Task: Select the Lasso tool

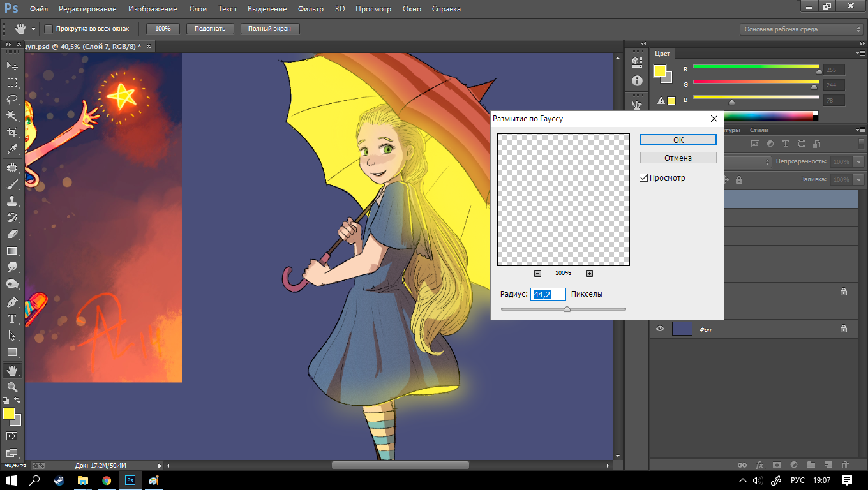Action: click(x=12, y=99)
